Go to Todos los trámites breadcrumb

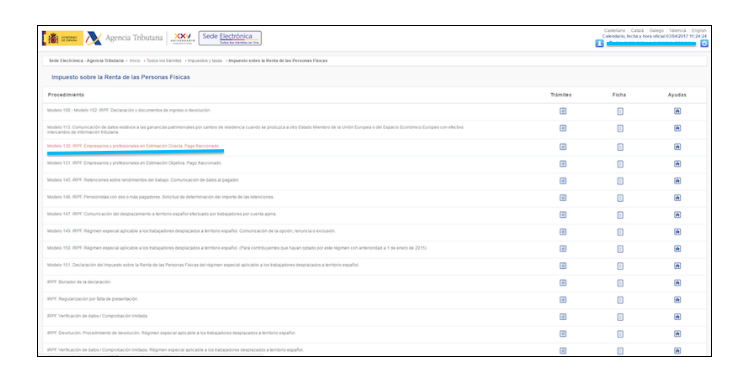click(x=163, y=61)
